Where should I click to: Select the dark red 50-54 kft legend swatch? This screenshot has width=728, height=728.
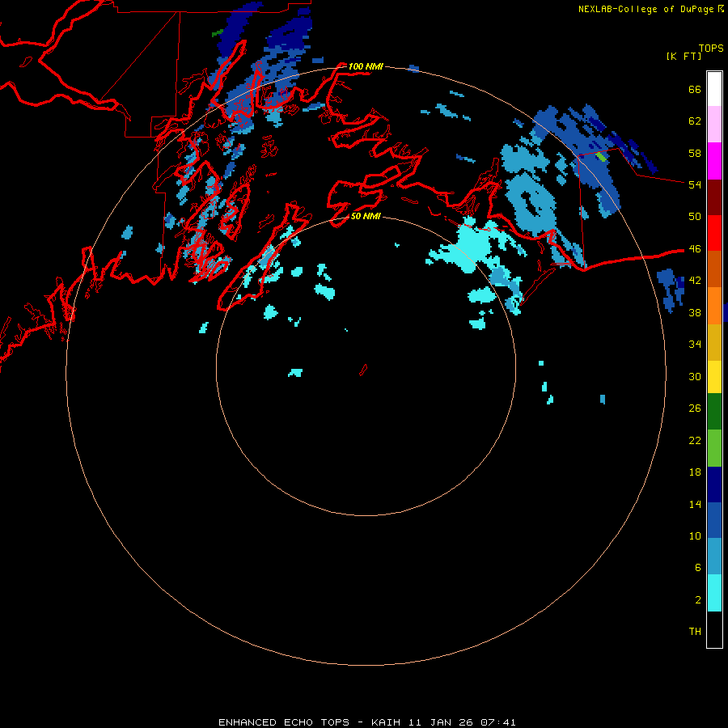pyautogui.click(x=714, y=197)
